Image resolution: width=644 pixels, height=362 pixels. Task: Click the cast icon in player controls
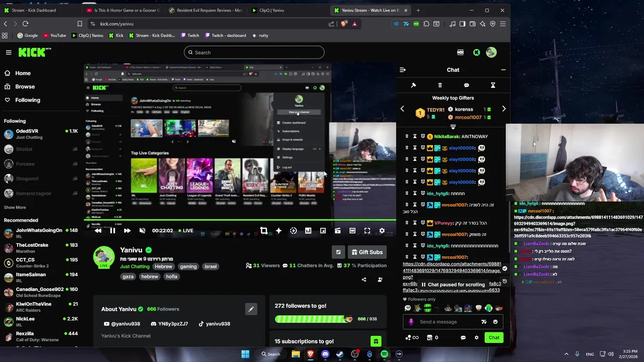coord(338,231)
